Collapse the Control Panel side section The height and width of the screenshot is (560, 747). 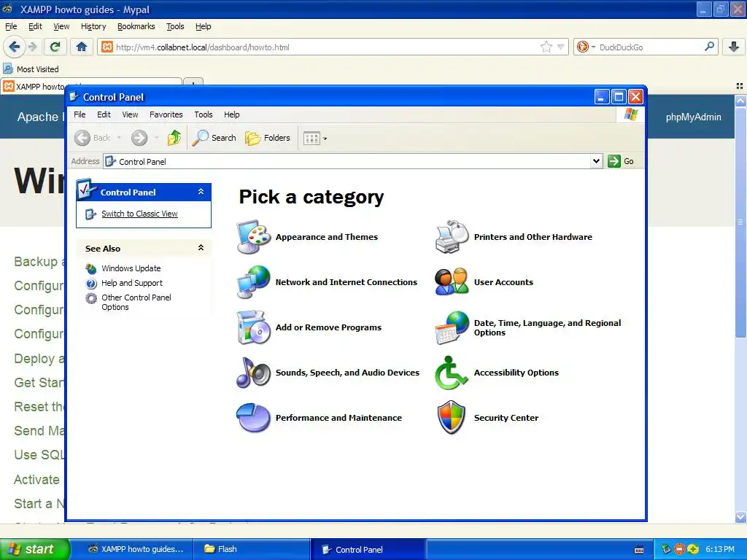coord(201,192)
